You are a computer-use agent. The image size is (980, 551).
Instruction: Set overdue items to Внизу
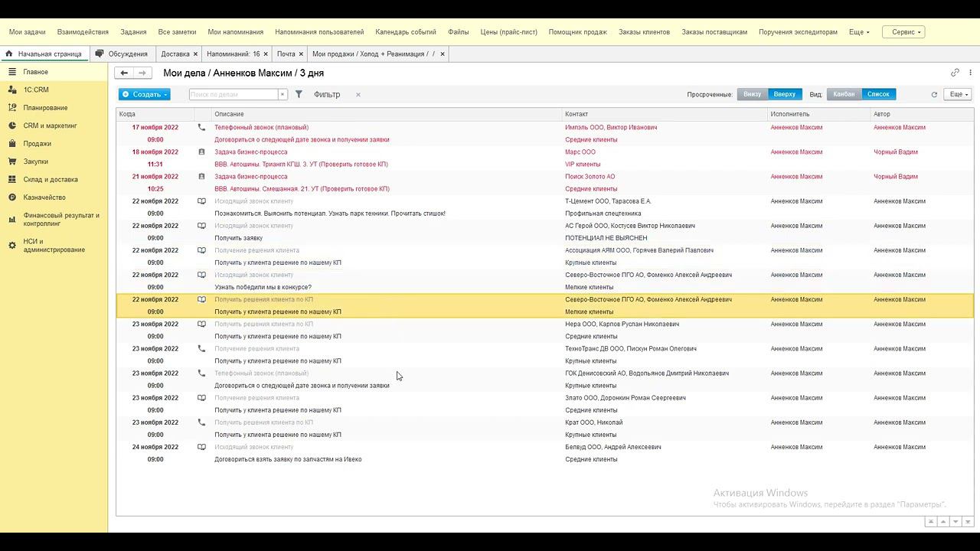pos(753,94)
